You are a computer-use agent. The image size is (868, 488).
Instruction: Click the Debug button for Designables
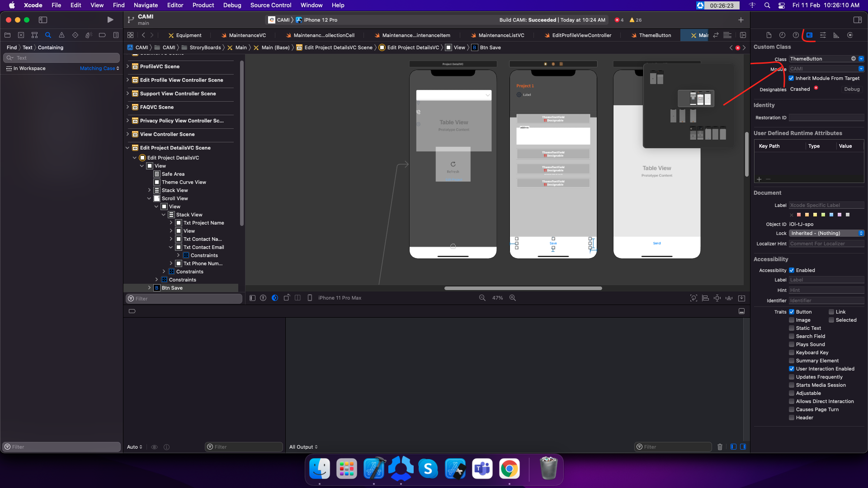point(852,89)
